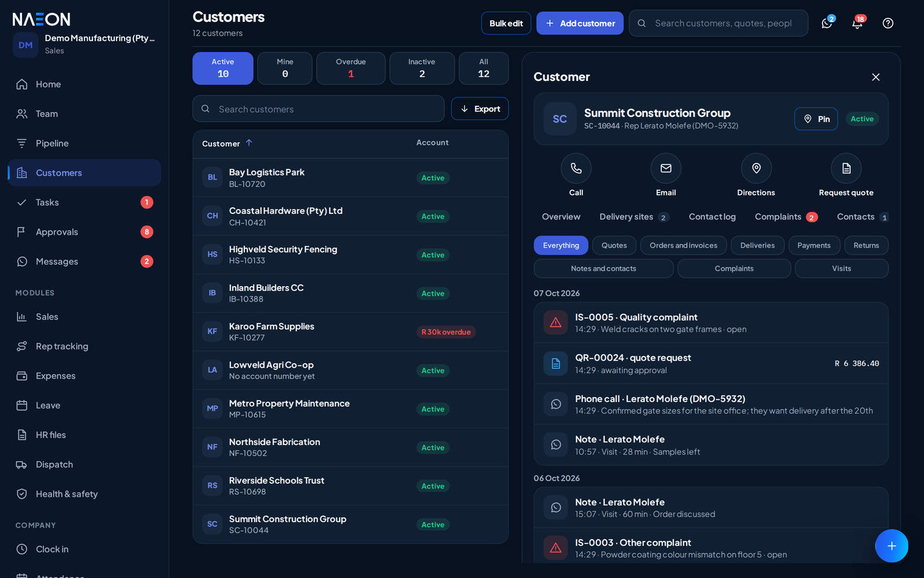Select the Visits filter chip

(x=841, y=268)
